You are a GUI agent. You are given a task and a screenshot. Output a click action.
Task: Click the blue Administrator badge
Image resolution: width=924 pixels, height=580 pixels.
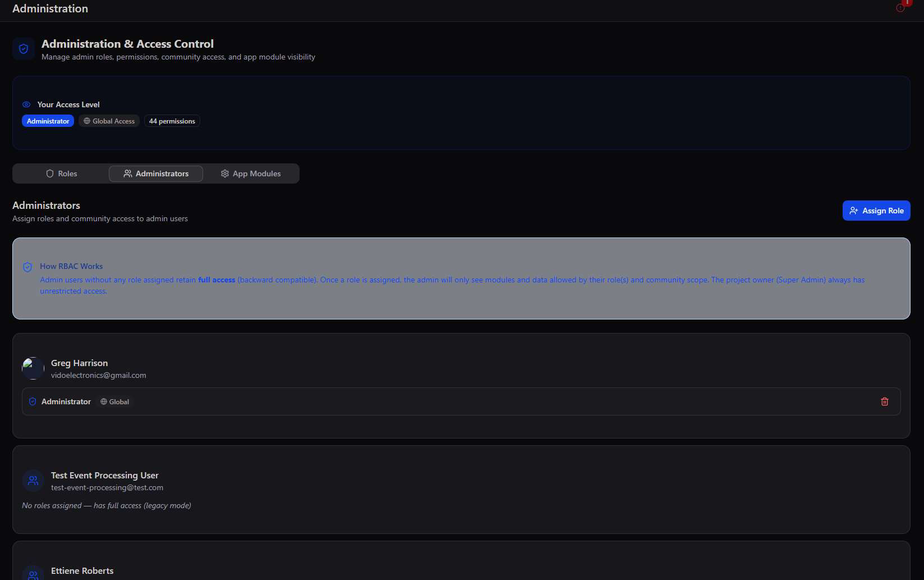(x=48, y=121)
